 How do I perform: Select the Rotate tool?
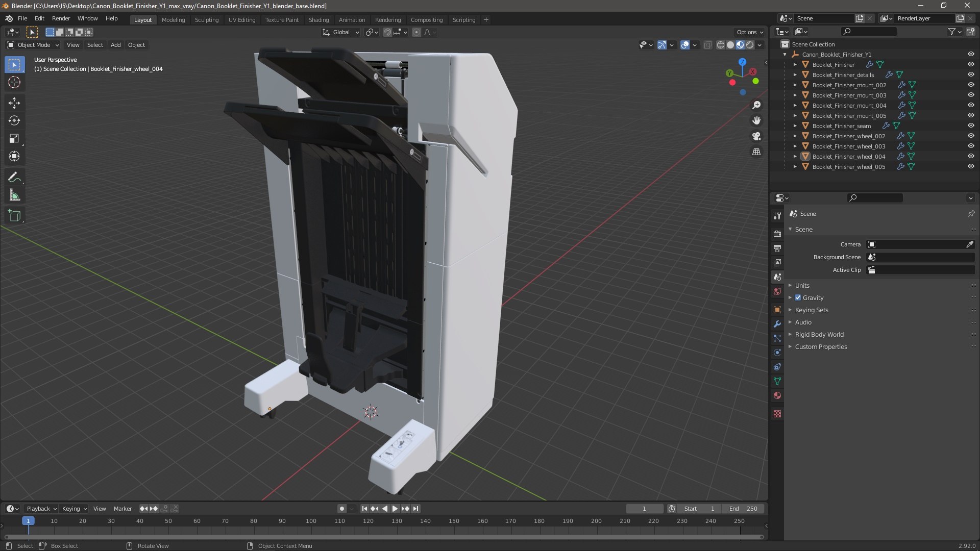point(14,121)
